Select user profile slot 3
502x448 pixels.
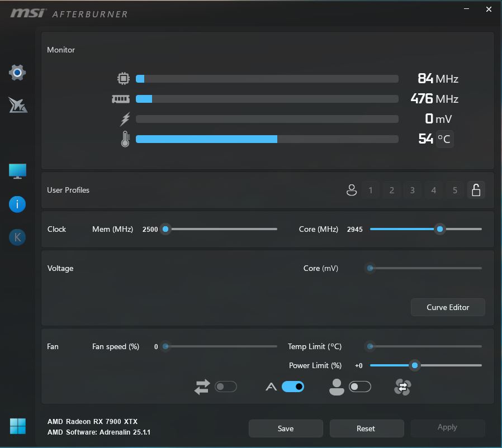click(x=413, y=190)
